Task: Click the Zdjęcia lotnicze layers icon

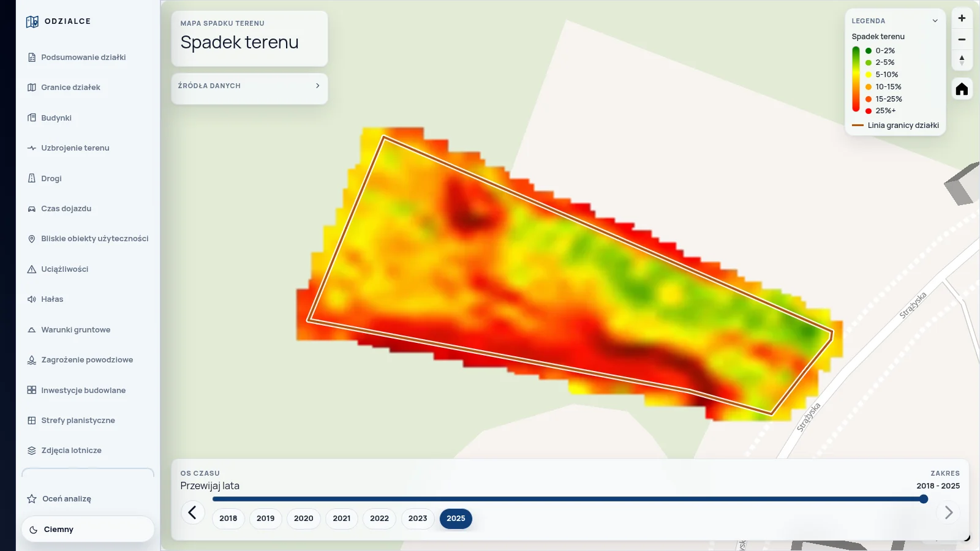Action: (x=32, y=451)
